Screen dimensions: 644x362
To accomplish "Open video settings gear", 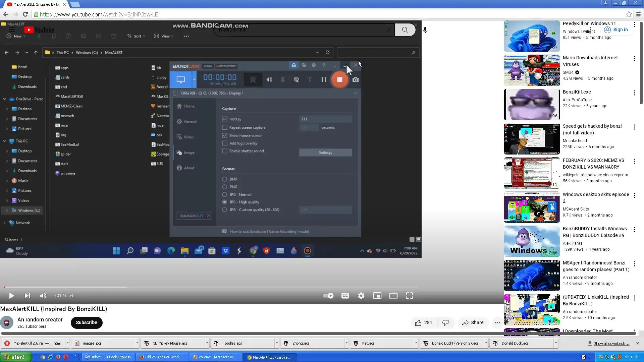I will [x=361, y=296].
